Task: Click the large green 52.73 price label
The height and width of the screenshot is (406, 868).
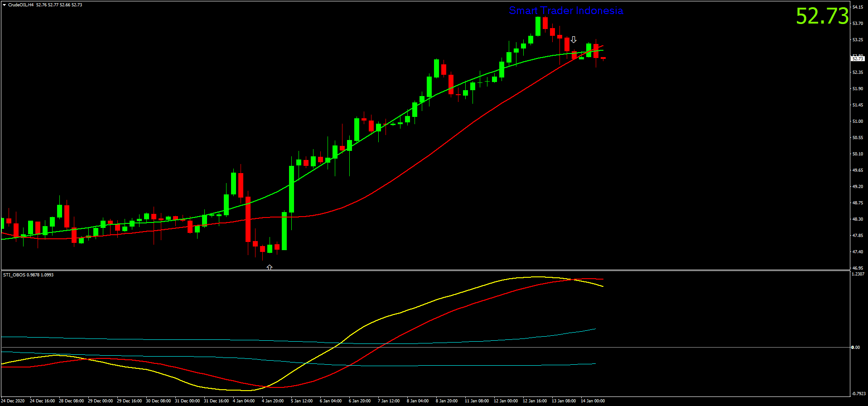Action: [822, 16]
